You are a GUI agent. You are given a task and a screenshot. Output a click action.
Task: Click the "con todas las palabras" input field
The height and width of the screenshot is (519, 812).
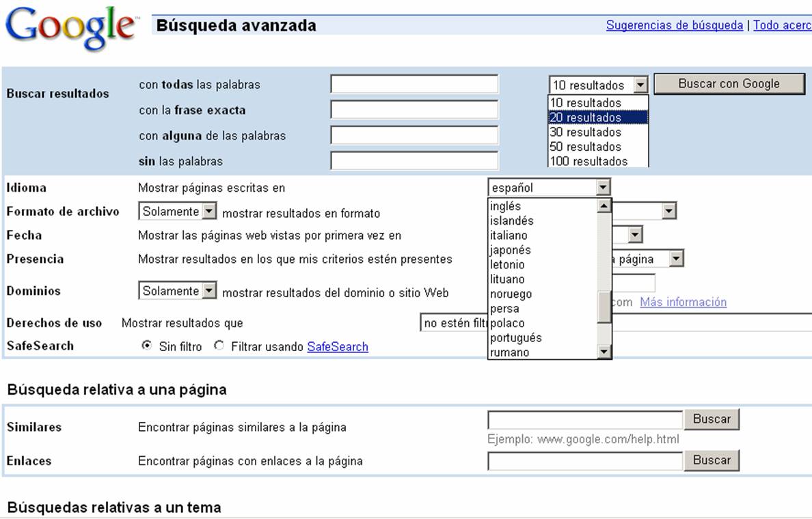pos(414,83)
